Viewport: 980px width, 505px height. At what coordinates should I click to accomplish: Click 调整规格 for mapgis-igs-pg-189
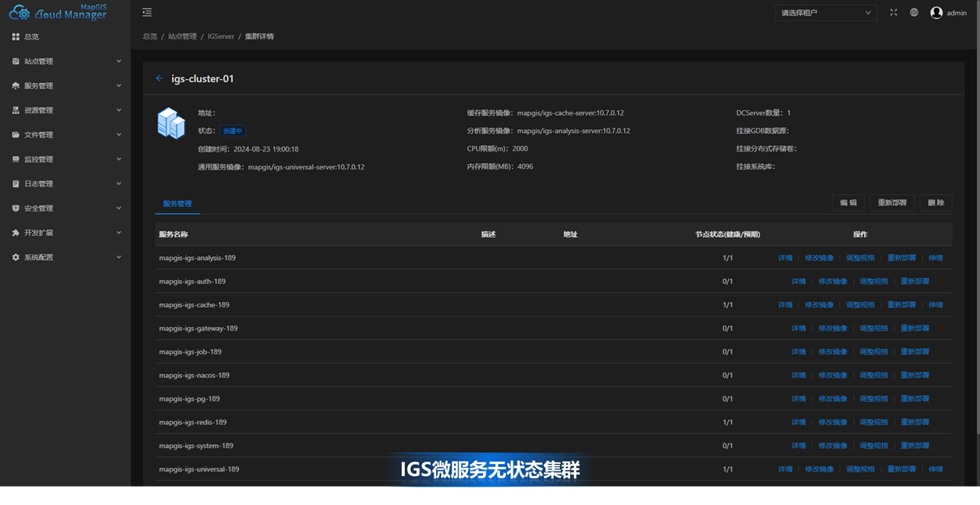tap(873, 399)
